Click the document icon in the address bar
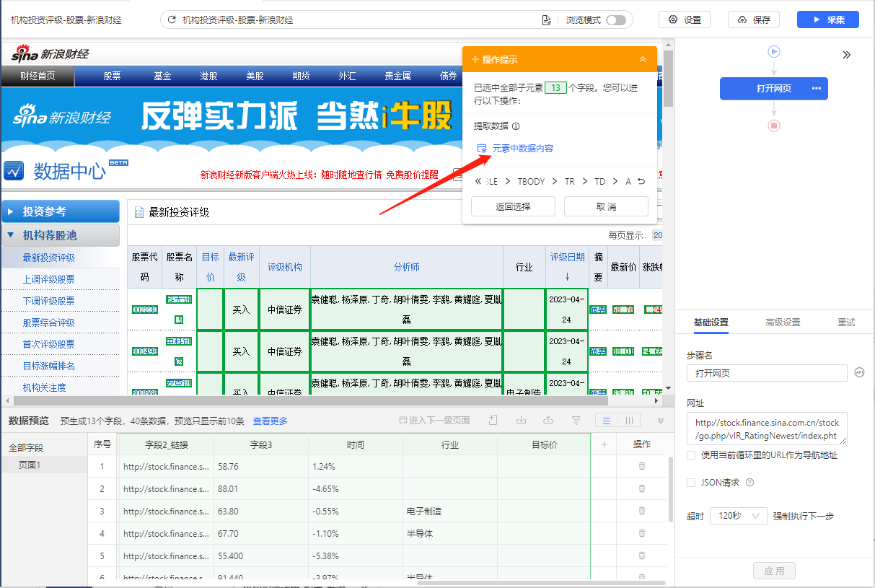Image resolution: width=875 pixels, height=588 pixels. pos(546,20)
